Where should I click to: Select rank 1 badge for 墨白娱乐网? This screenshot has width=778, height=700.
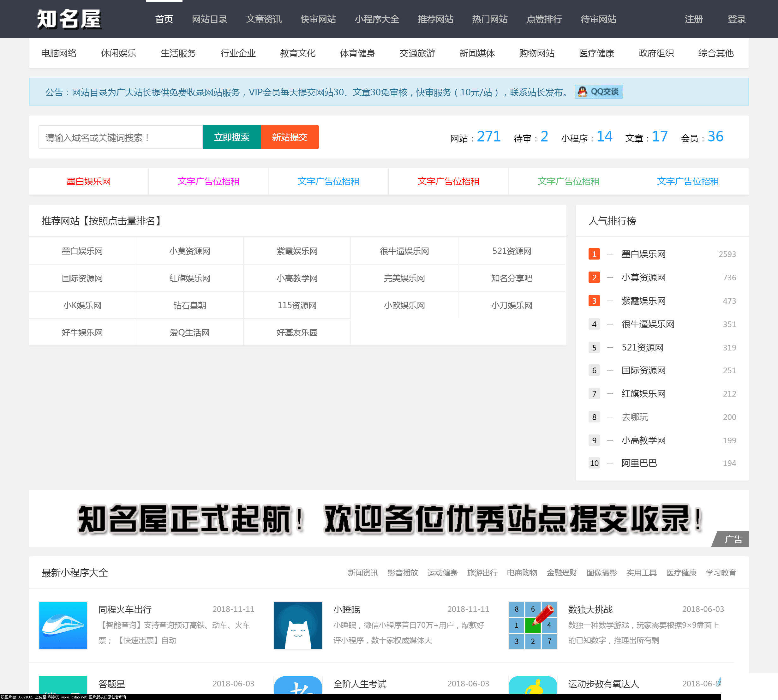[594, 254]
